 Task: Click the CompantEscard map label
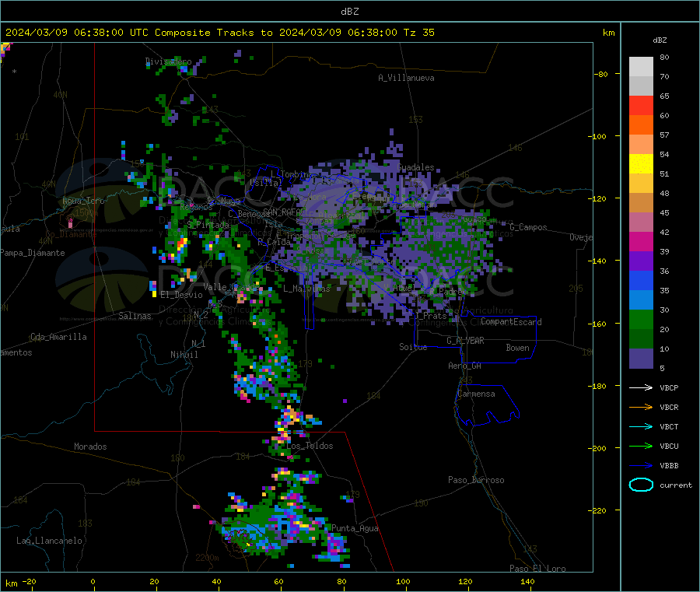pyautogui.click(x=511, y=322)
